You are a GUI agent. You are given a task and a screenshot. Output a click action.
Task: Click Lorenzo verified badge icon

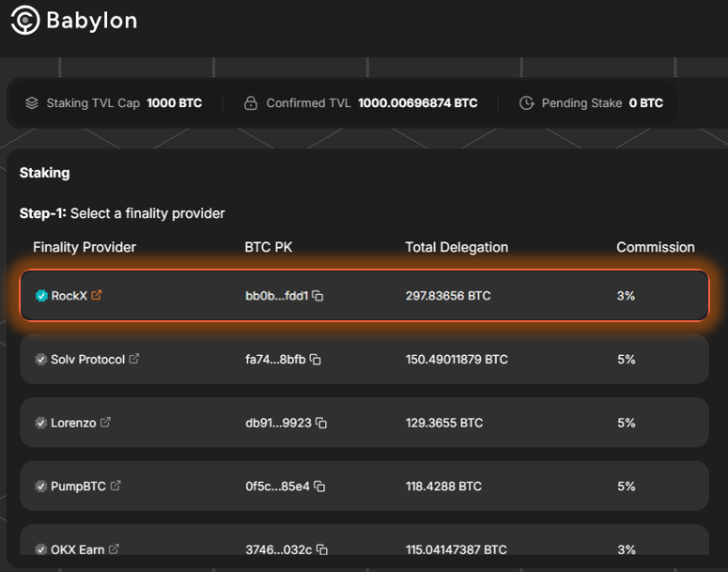pos(40,423)
